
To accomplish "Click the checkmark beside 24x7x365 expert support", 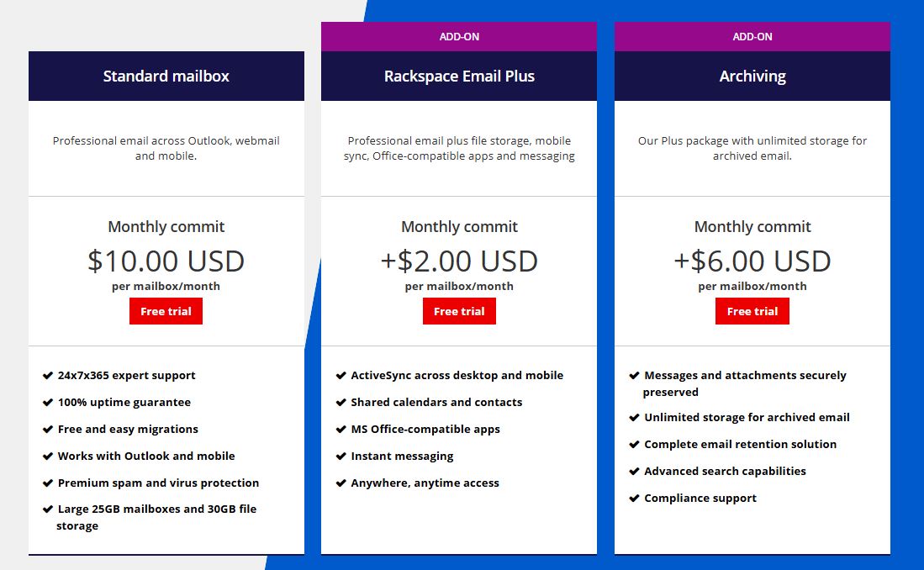I will click(x=48, y=375).
